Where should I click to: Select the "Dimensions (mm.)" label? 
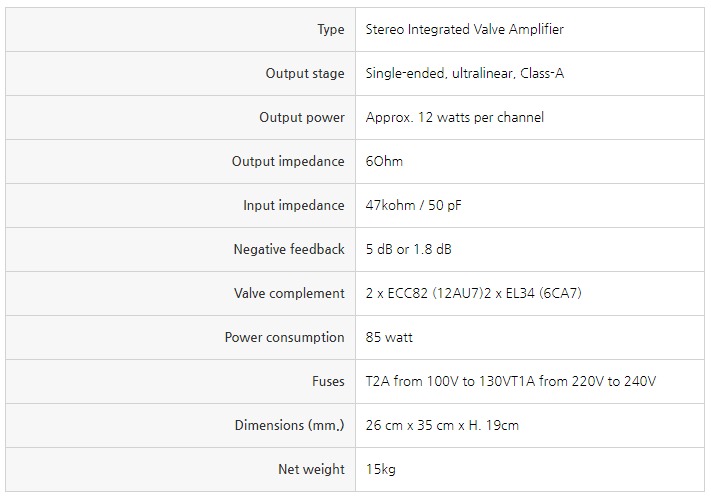[289, 426]
